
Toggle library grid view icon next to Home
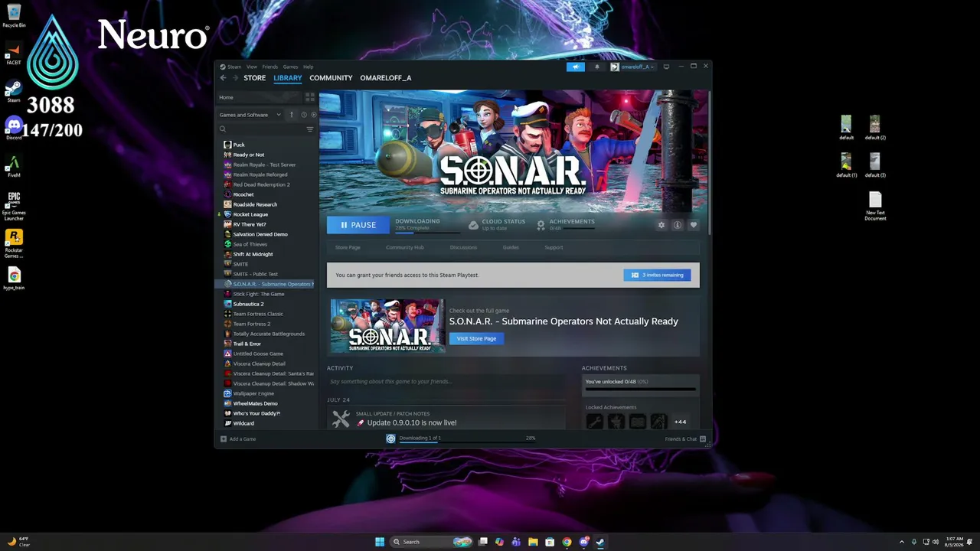(x=310, y=97)
